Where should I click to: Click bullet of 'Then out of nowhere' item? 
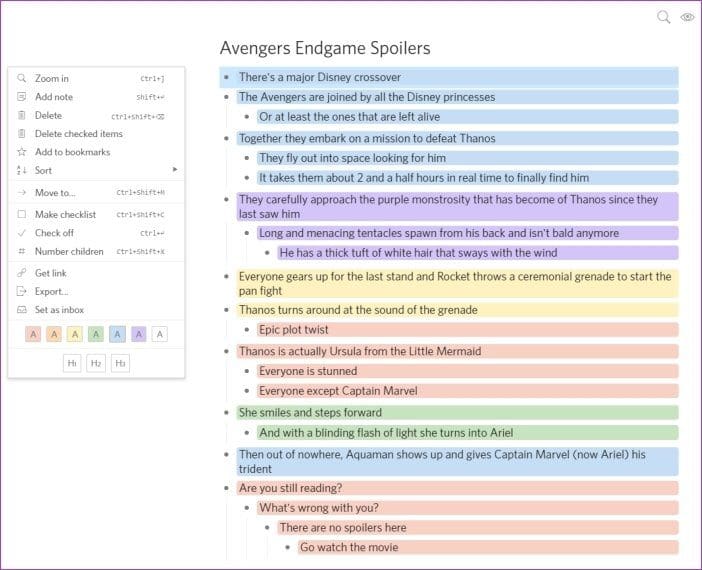227,454
